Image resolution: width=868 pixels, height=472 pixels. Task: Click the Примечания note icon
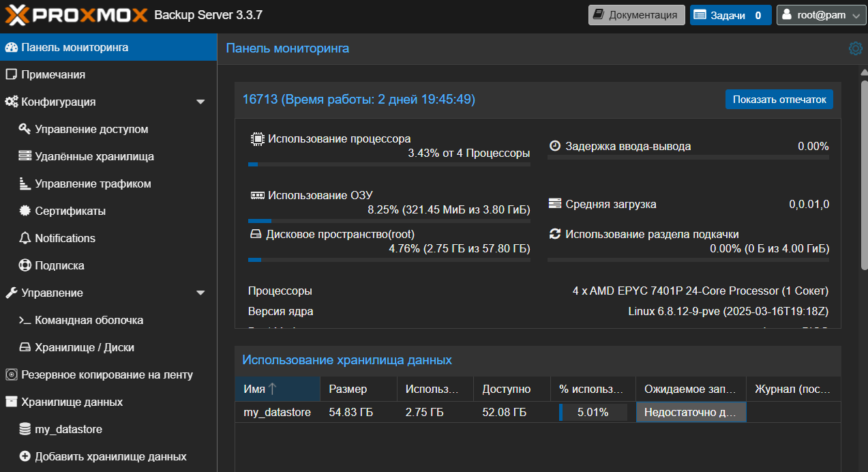click(11, 75)
